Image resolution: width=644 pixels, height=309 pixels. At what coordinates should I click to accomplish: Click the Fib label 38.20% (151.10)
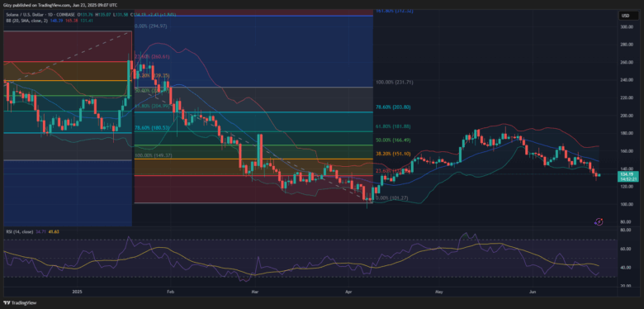[x=393, y=154]
